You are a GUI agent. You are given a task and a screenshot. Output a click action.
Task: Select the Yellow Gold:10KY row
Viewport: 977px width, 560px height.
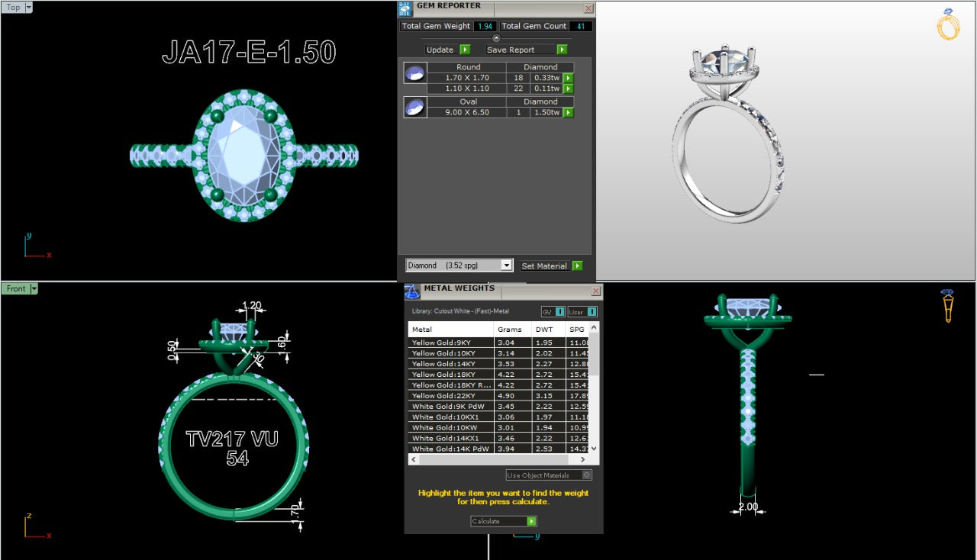[x=499, y=353]
